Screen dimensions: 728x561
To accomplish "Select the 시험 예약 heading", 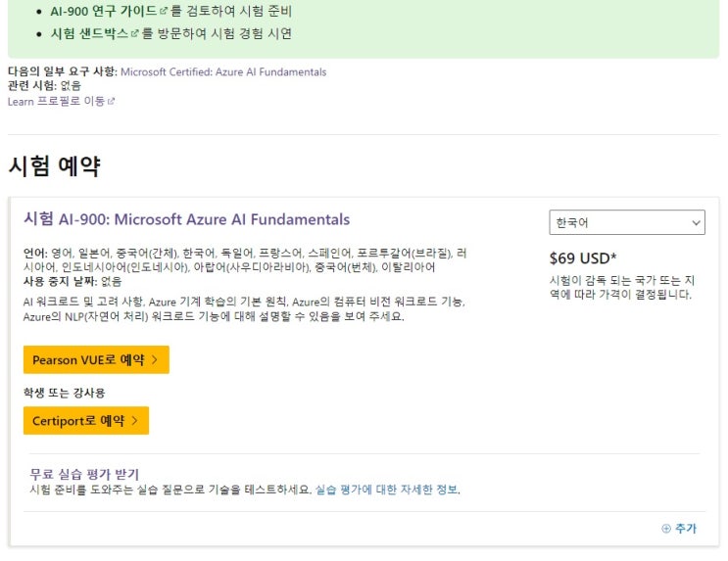I will point(54,165).
